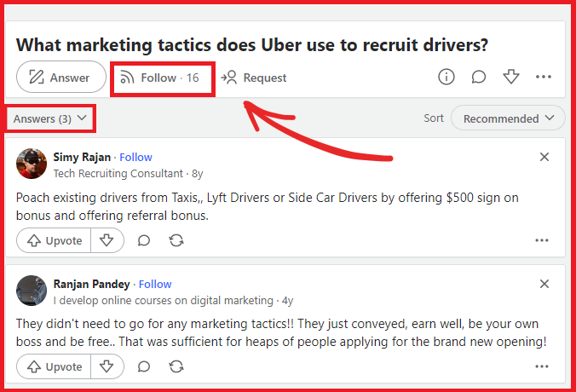Click the "Poach existing drivers" answer text
Screen dimensions: 576x392
tap(267, 206)
